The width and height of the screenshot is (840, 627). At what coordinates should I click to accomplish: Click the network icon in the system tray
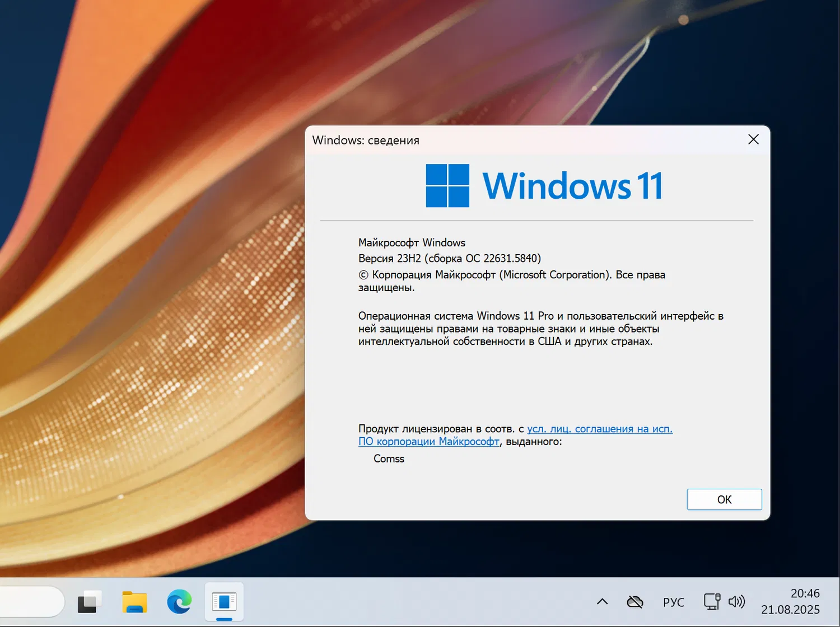711,602
